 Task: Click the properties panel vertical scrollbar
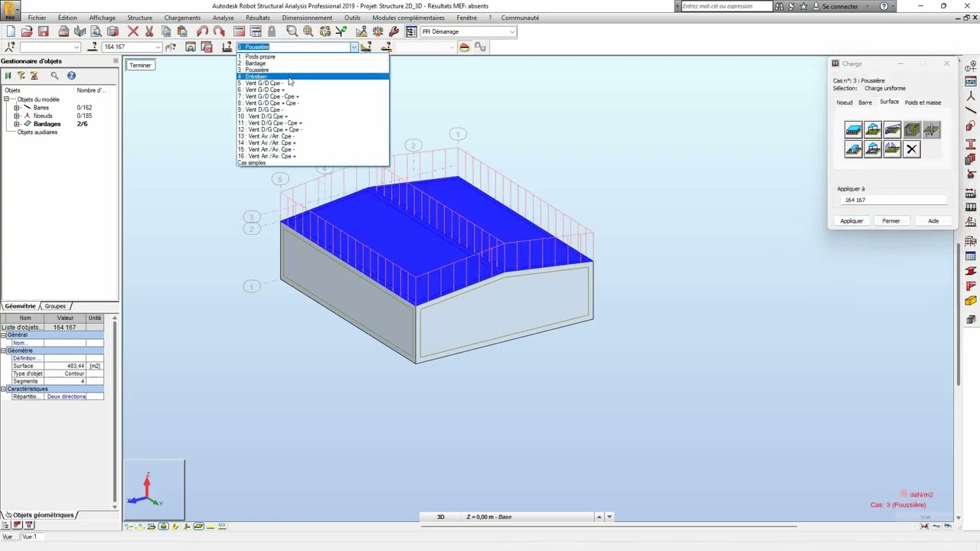pos(115,412)
